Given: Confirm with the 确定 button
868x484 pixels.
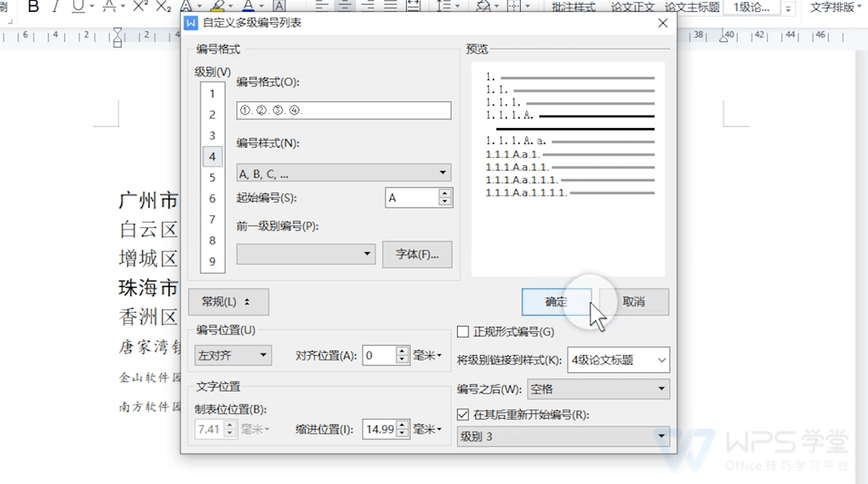Looking at the screenshot, I should [x=557, y=302].
